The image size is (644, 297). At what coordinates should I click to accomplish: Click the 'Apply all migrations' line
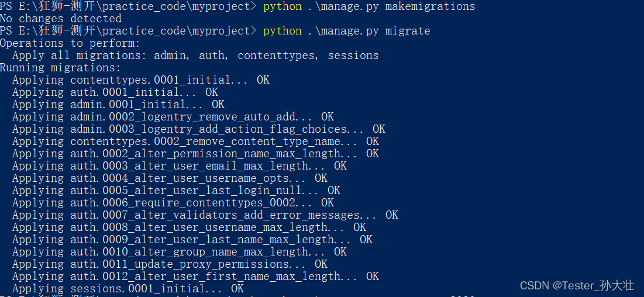[x=195, y=56]
